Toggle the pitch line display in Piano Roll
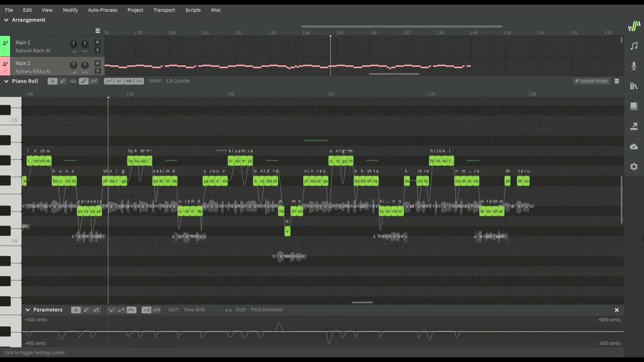 click(94, 81)
